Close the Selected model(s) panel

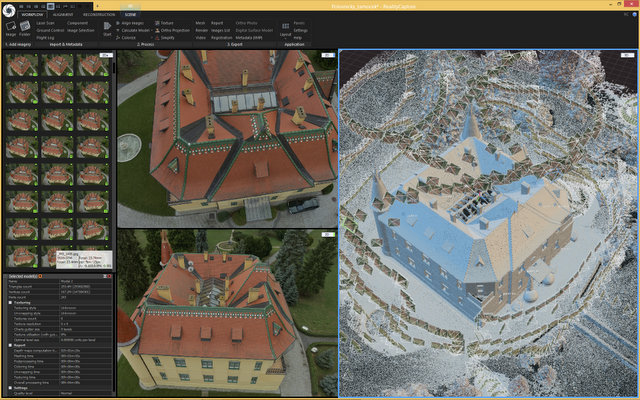[x=112, y=275]
